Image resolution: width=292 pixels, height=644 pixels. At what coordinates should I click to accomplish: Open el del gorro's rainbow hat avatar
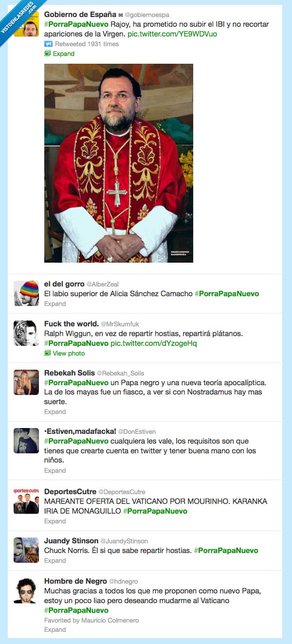(26, 293)
